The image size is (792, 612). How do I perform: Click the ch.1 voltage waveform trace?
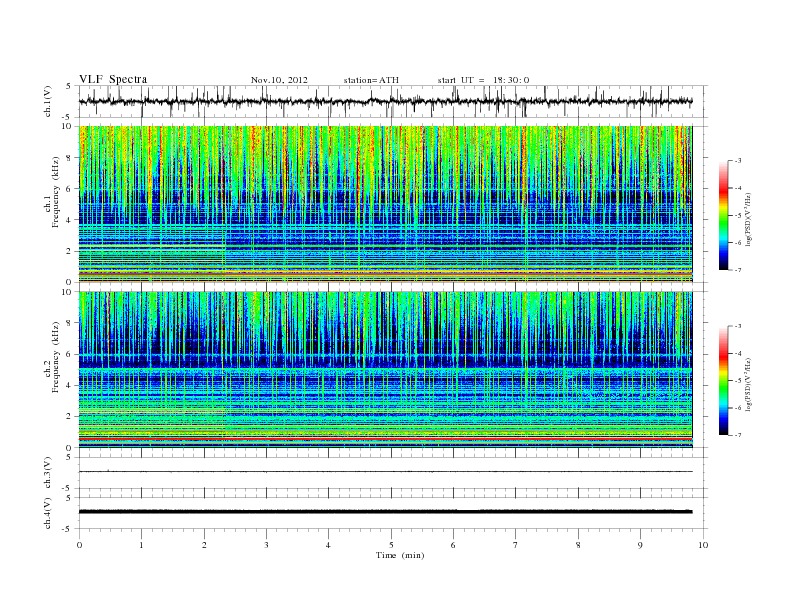(x=385, y=101)
